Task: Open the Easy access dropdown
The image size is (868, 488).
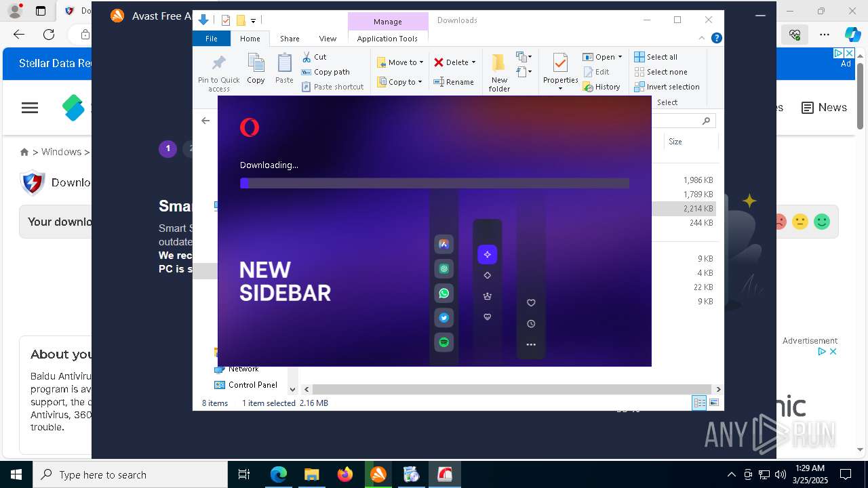Action: (x=524, y=71)
